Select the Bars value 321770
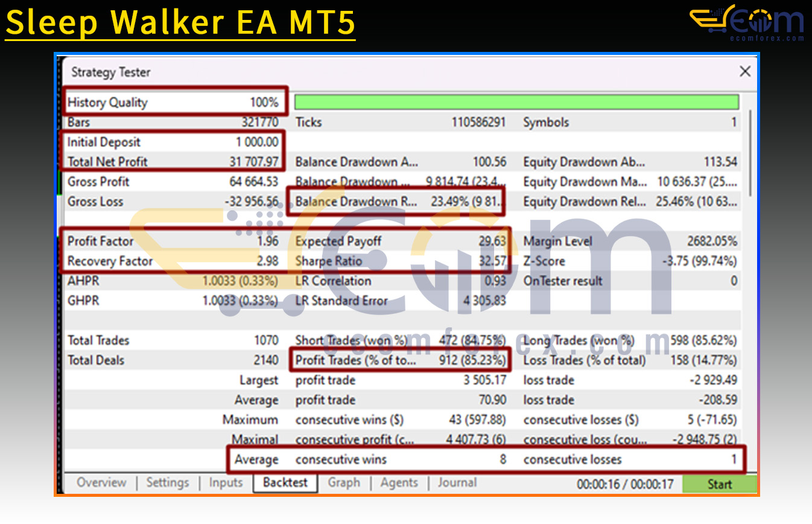 click(x=260, y=122)
